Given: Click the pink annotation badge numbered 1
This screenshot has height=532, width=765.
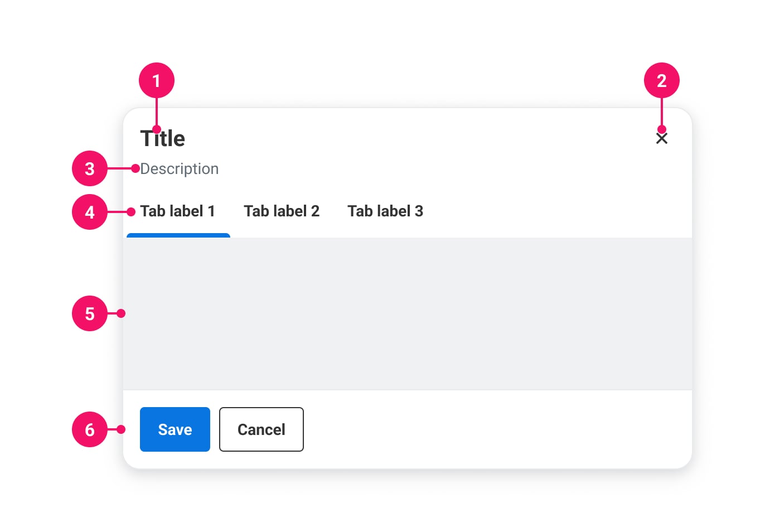Looking at the screenshot, I should click(x=156, y=80).
